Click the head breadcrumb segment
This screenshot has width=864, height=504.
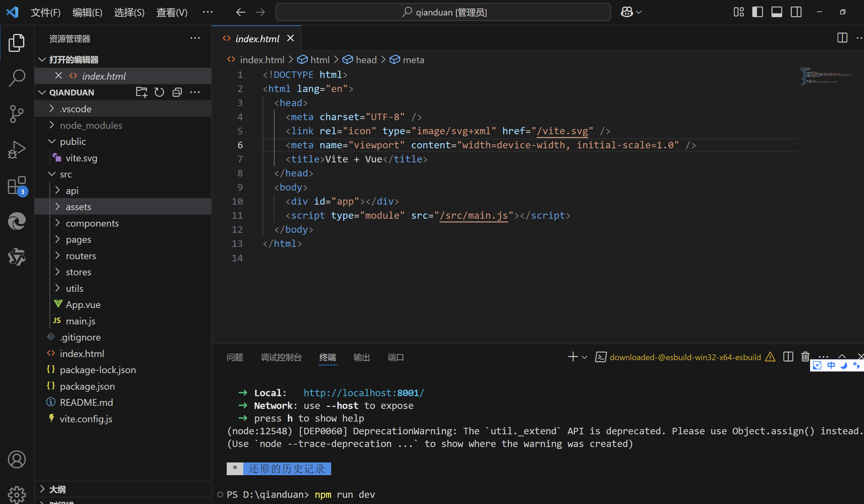360,60
